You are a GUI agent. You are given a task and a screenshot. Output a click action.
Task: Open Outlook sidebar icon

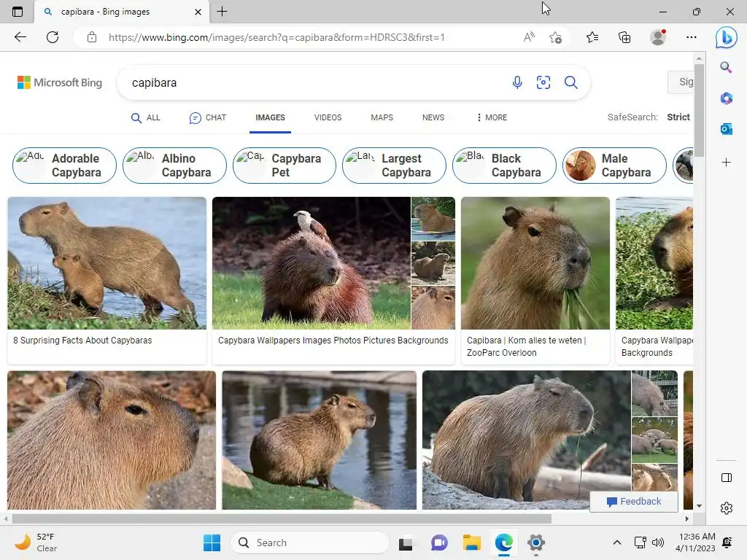726,128
